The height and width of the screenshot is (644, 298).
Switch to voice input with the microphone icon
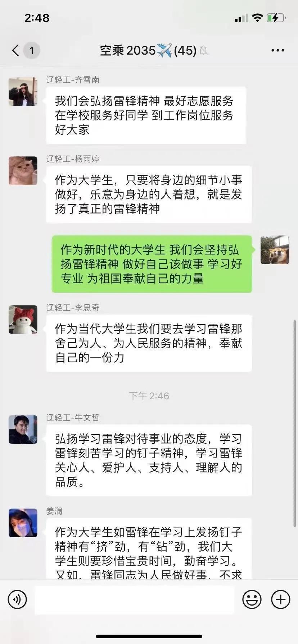coord(17,599)
